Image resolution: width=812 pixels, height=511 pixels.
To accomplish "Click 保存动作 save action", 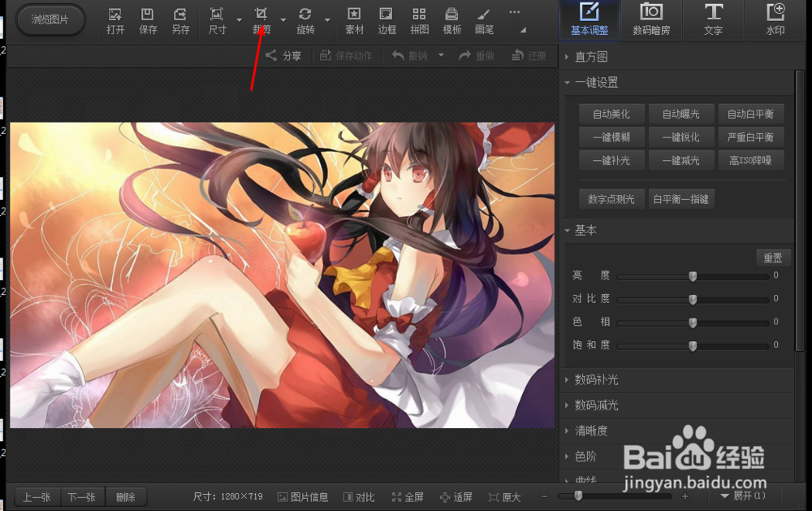I will click(345, 56).
